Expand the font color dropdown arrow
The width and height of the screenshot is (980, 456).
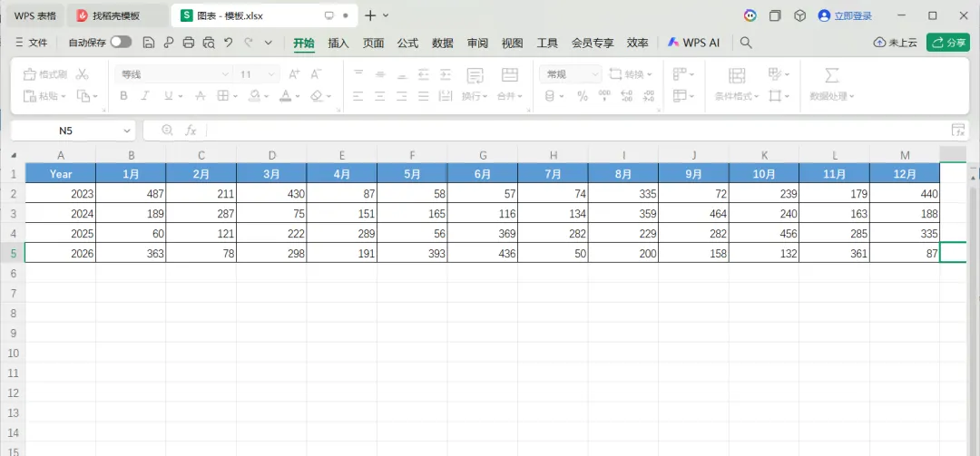tap(298, 97)
